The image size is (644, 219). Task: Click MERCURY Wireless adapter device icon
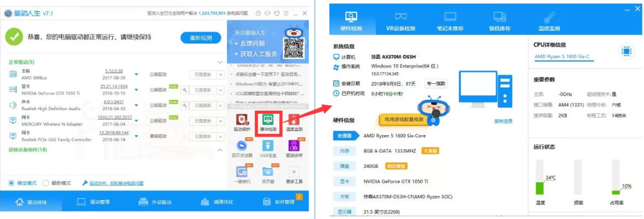tap(13, 120)
